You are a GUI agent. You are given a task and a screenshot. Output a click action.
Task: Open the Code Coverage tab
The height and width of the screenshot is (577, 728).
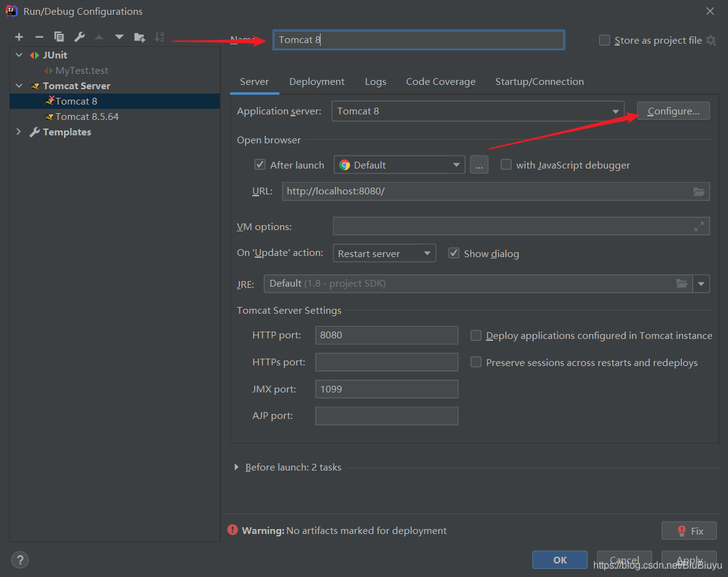[441, 82]
